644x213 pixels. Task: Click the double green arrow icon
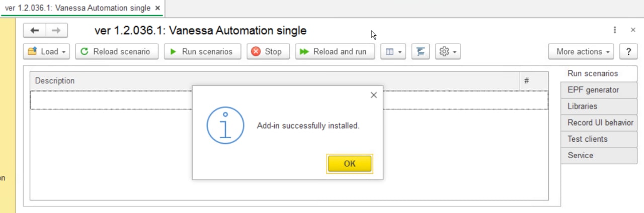pos(304,52)
